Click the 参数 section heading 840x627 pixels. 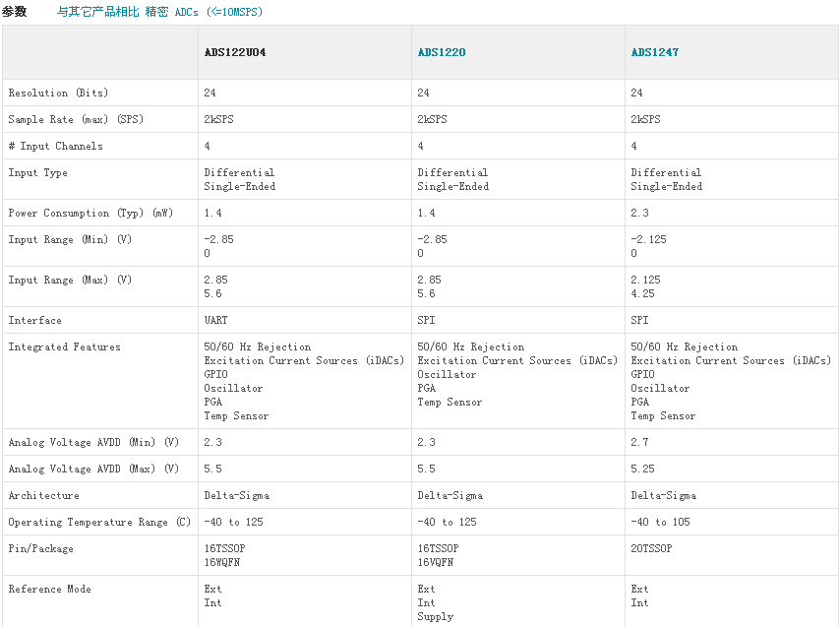(x=14, y=12)
